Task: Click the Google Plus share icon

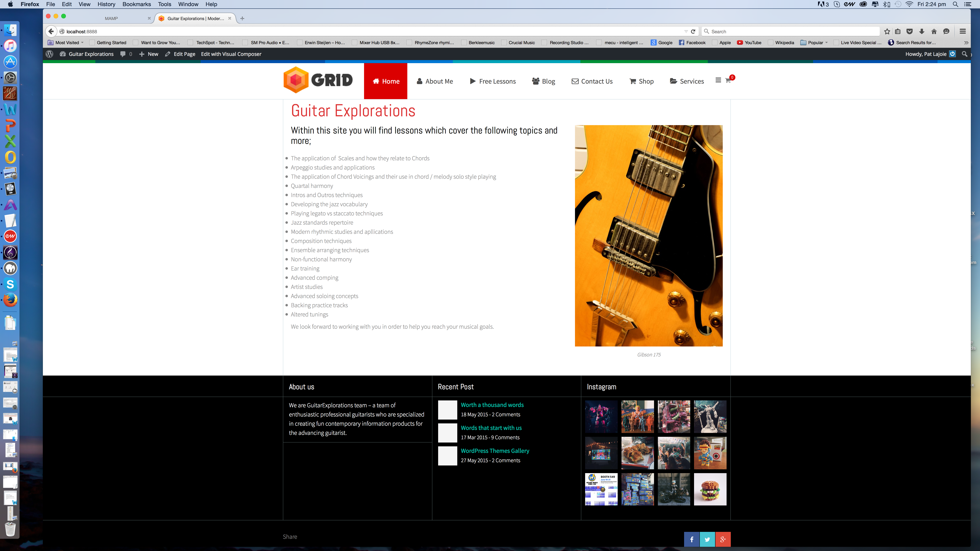Action: (723, 539)
